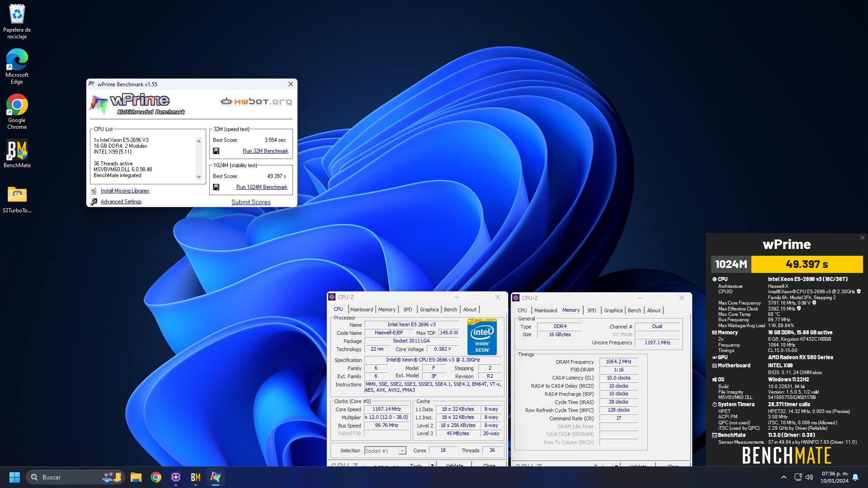Select the S3TurboTo... folder on the desktop
Screen dimensions: 868x488
coord(17,199)
